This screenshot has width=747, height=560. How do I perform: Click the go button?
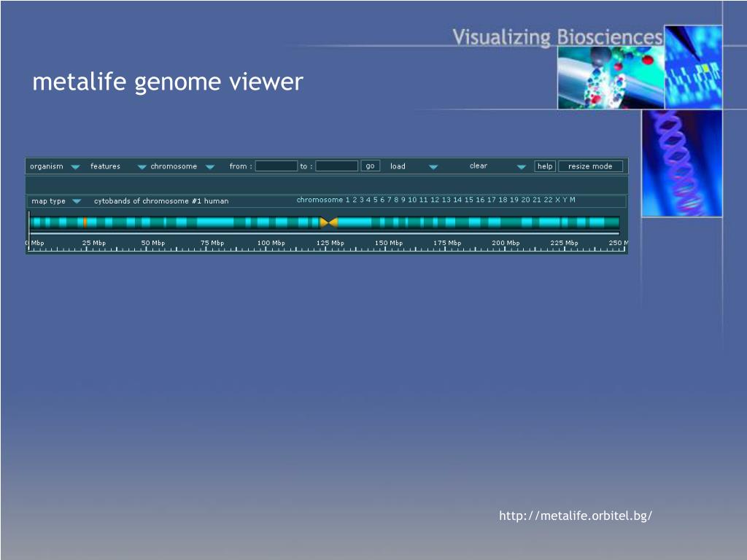(x=370, y=166)
